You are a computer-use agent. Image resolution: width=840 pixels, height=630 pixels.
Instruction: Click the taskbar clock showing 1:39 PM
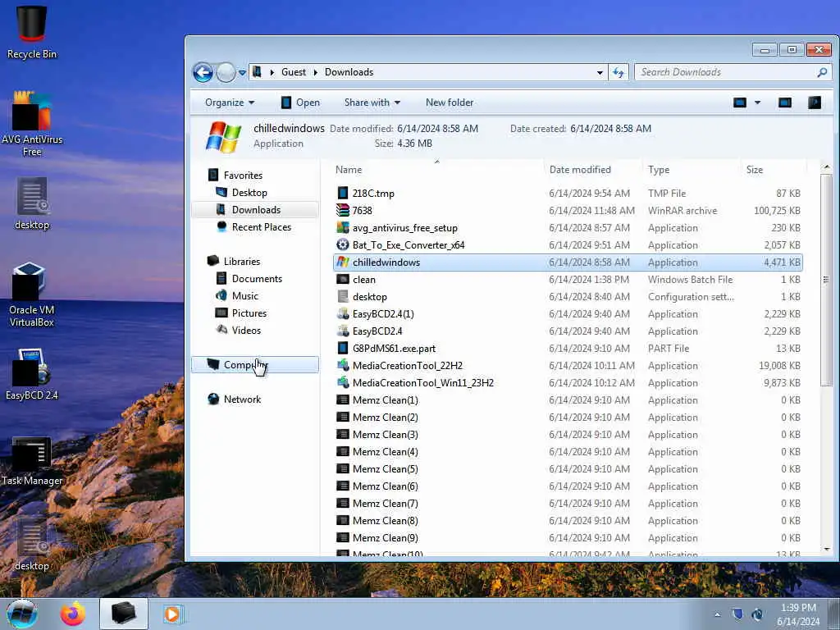click(x=798, y=614)
